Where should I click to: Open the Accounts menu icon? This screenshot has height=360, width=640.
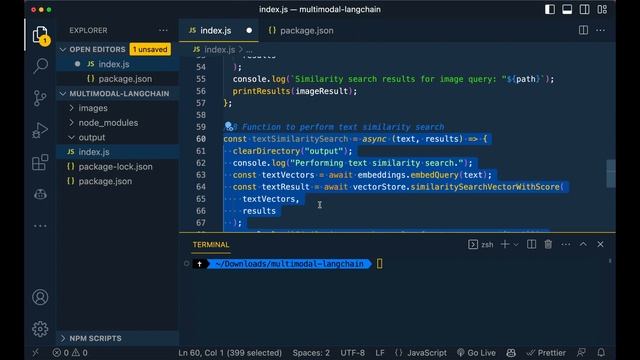tap(40, 297)
